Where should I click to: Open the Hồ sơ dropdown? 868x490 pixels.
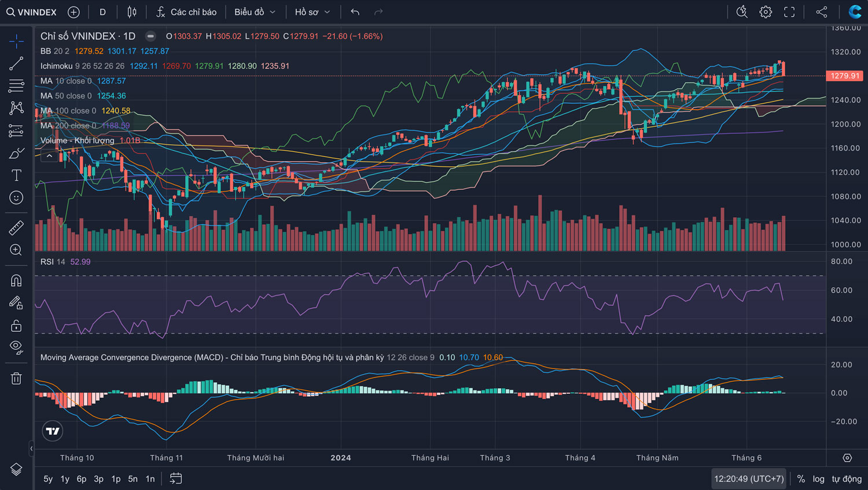tap(312, 12)
